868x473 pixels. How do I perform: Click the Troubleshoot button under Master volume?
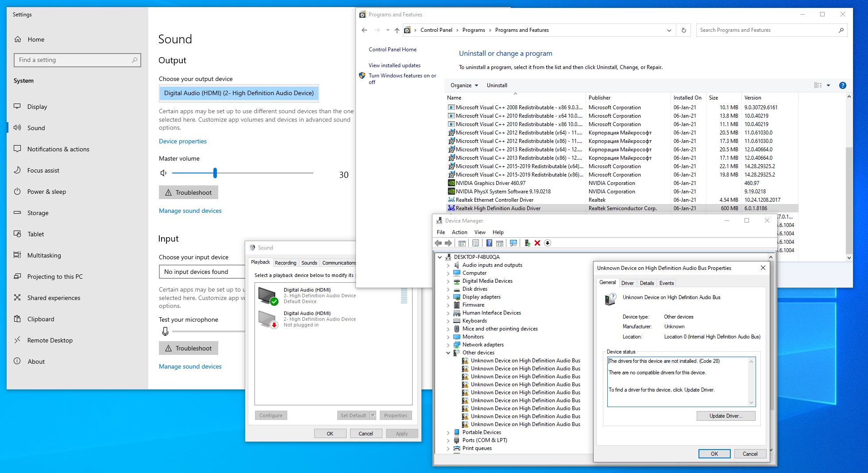(x=189, y=192)
